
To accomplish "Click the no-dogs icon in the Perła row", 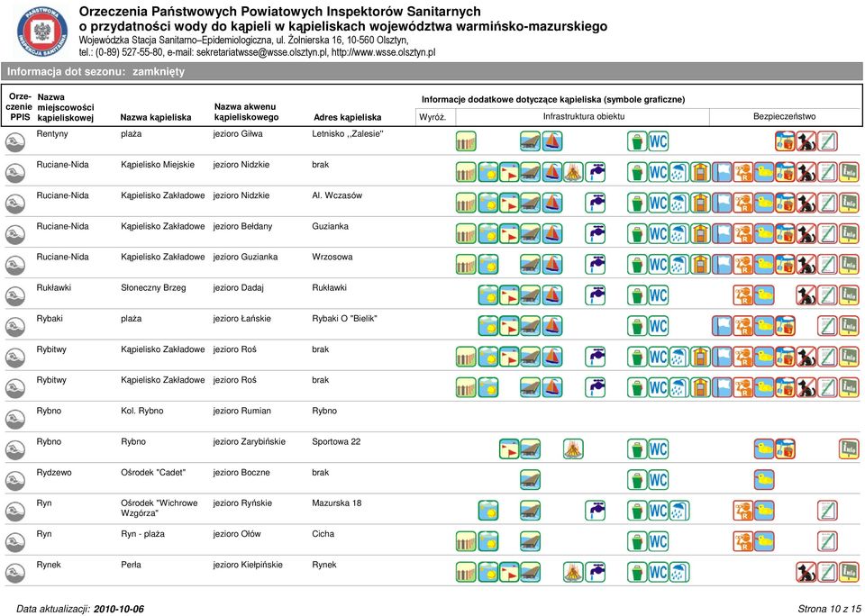I will 806,573.
